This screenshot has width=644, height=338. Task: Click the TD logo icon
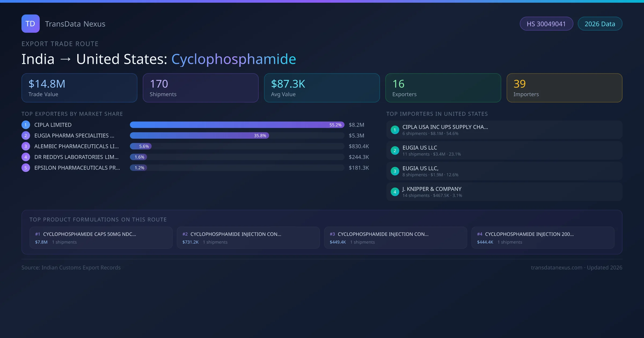coord(30,24)
